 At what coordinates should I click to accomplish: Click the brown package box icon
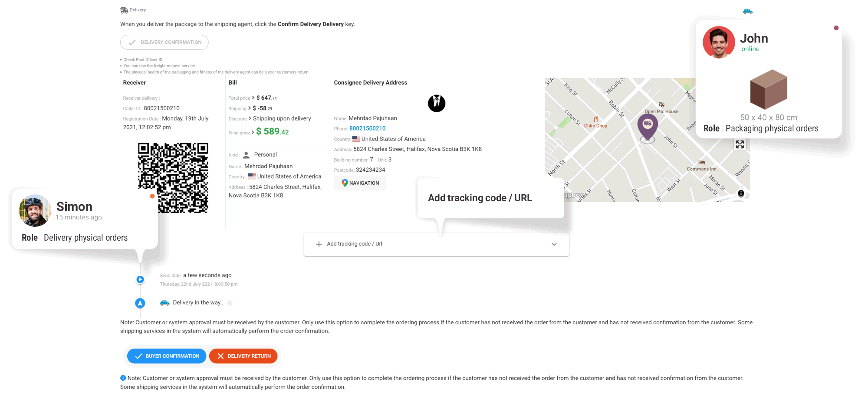click(769, 90)
